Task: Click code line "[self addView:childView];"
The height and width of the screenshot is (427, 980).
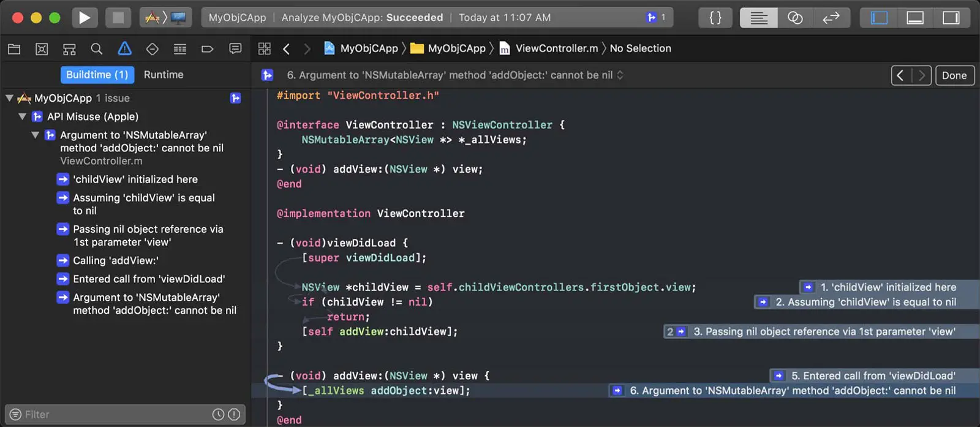Action: 380,331
